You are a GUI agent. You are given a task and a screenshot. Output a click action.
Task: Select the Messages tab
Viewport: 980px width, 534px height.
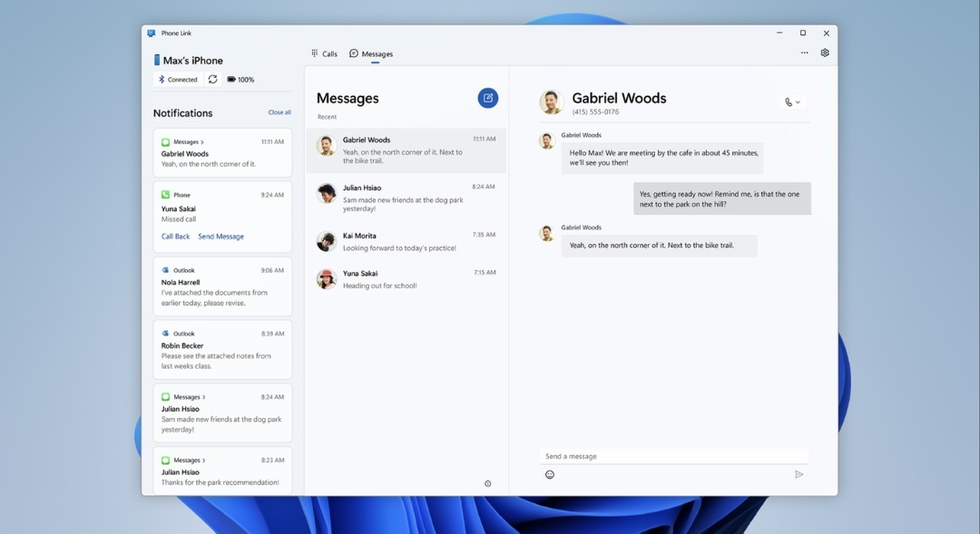(372, 53)
